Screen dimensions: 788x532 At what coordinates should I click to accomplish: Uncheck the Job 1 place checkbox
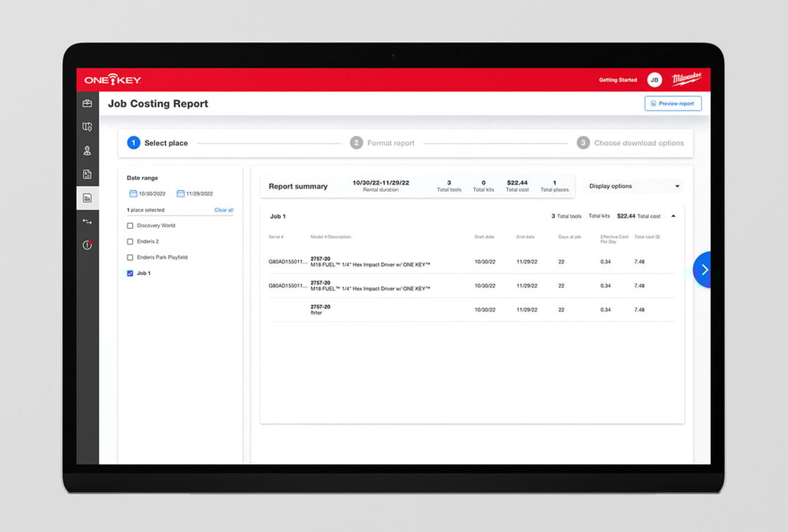click(x=130, y=272)
